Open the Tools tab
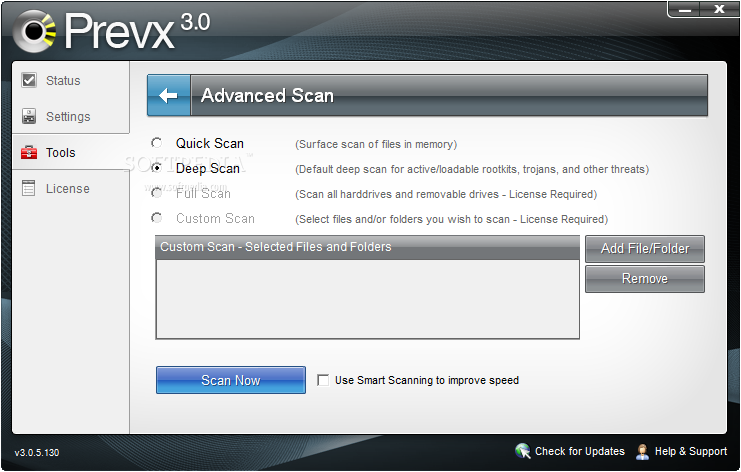Image resolution: width=741 pixels, height=472 pixels. pos(70,152)
